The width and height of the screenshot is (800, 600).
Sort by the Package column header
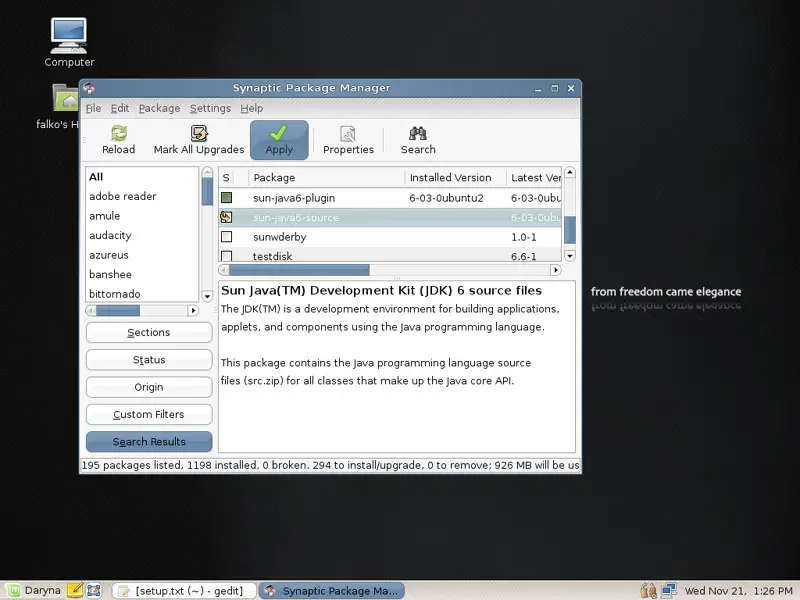327,178
